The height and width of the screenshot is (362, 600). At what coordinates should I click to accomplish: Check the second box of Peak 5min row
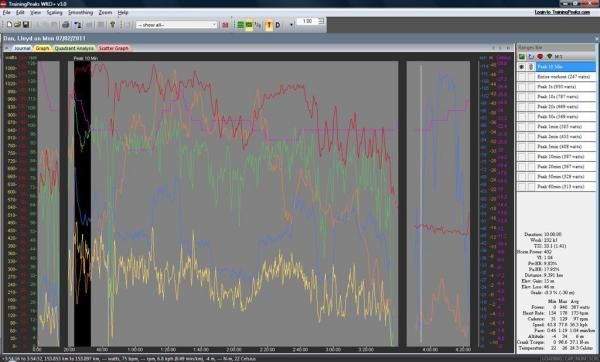tap(531, 147)
